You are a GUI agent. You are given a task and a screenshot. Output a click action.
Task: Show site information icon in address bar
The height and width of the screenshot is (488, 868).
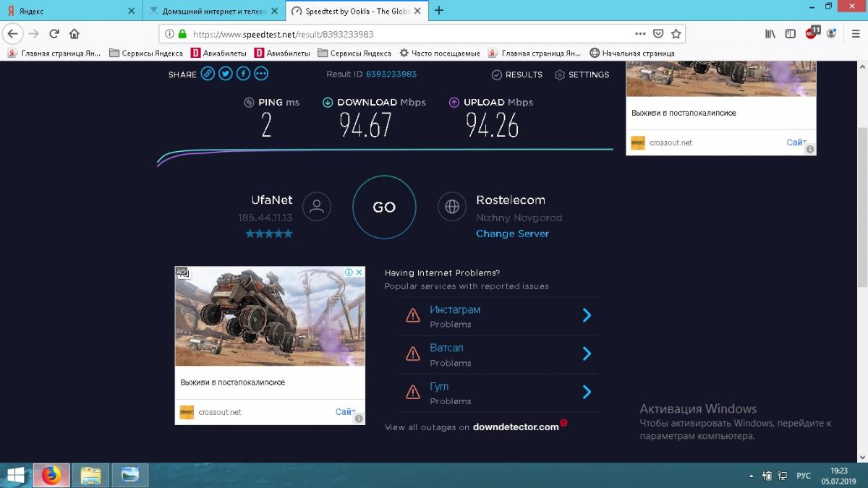tap(169, 33)
